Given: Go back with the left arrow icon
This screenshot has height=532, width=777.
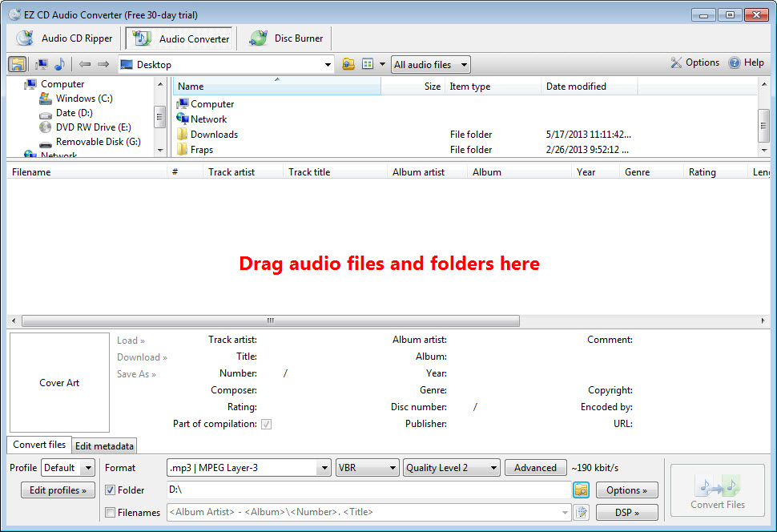Looking at the screenshot, I should (x=85, y=64).
